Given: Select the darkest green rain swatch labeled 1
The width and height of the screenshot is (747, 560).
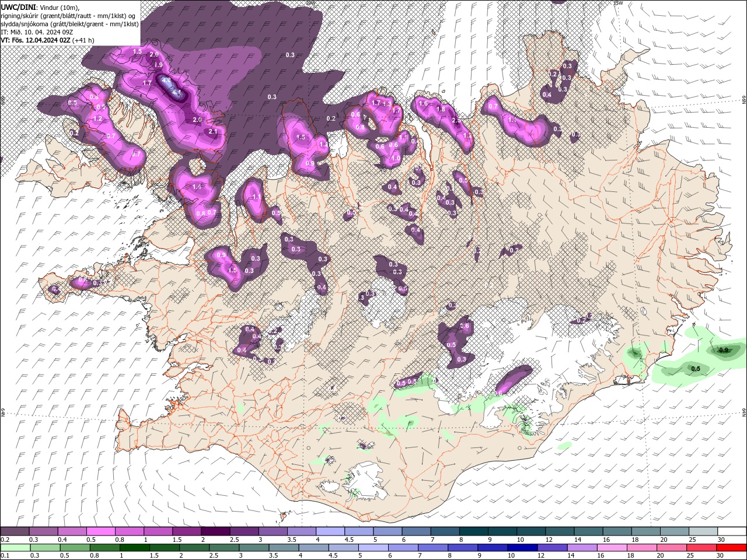Looking at the screenshot, I should click(135, 548).
